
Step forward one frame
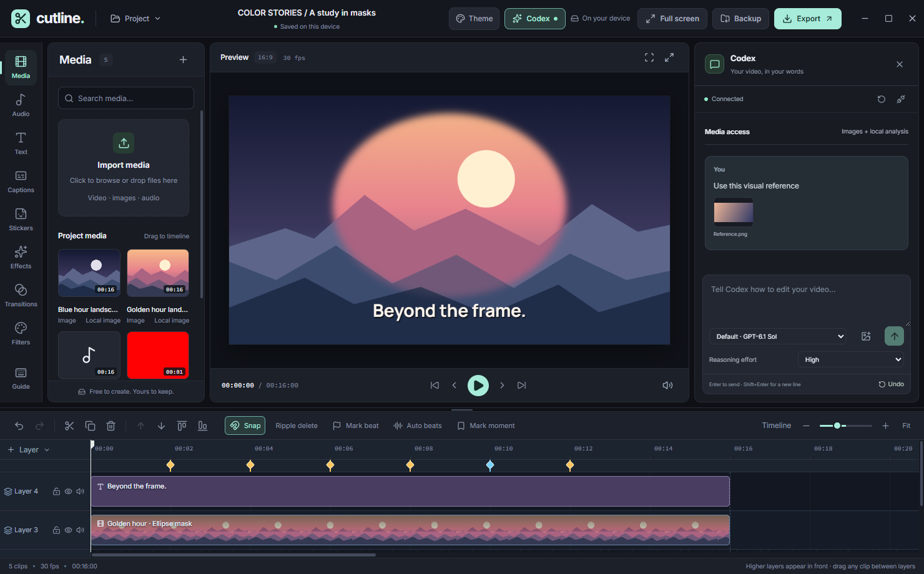click(502, 386)
